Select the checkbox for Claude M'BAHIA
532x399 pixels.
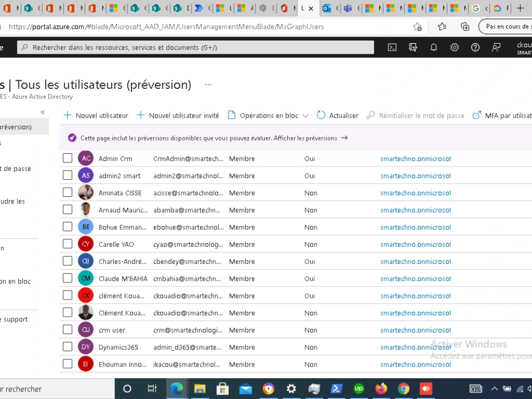click(x=68, y=278)
